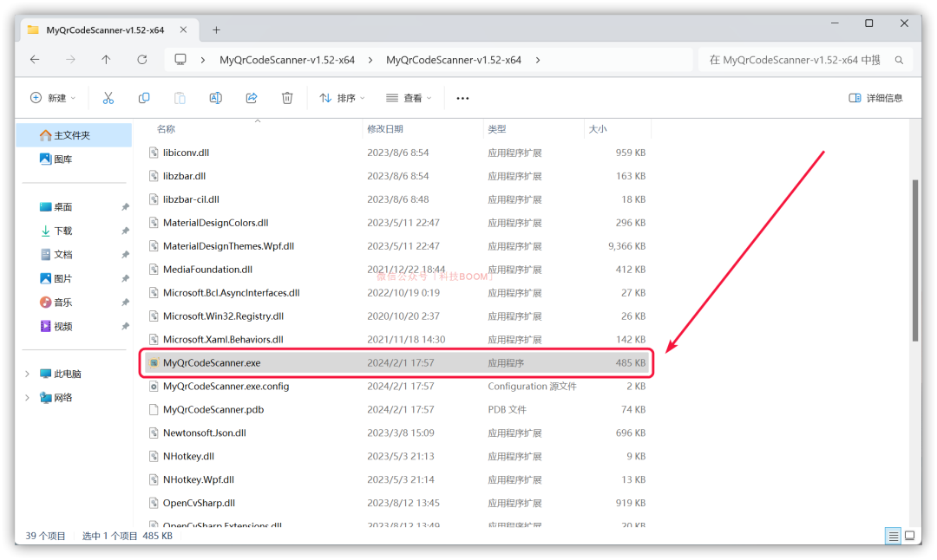The height and width of the screenshot is (560, 937).
Task: Click second MyQrCodeScanner-v1.52-x64 breadcrumb
Action: pos(454,61)
